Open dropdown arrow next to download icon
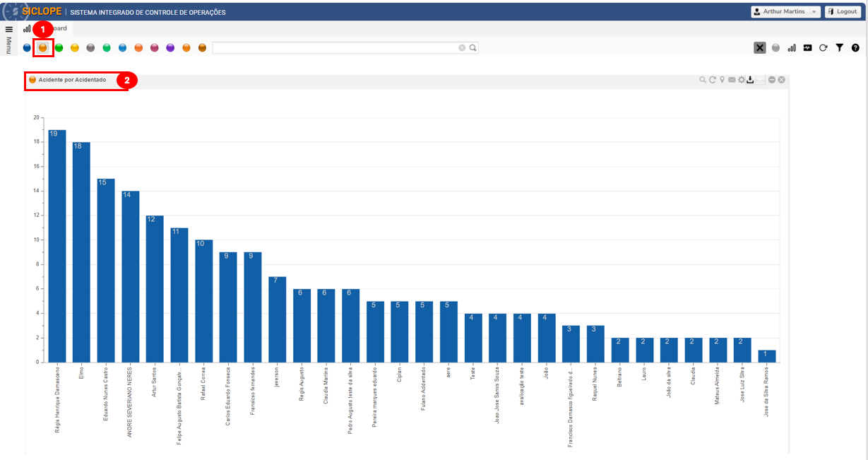This screenshot has height=460, width=868. click(x=761, y=80)
